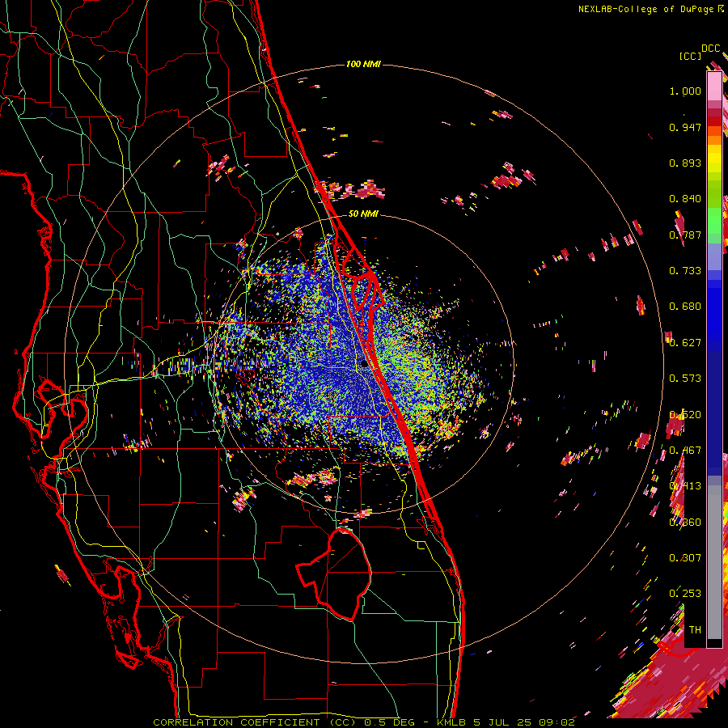Pick the gray low-value color bar segment
728x728 pixels.
point(714,562)
